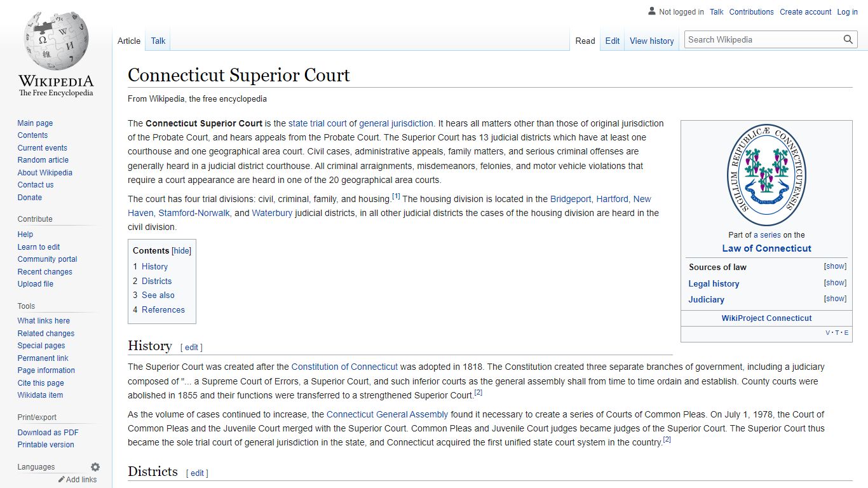The height and width of the screenshot is (488, 868).
Task: Open Printable version
Action: [x=46, y=445]
